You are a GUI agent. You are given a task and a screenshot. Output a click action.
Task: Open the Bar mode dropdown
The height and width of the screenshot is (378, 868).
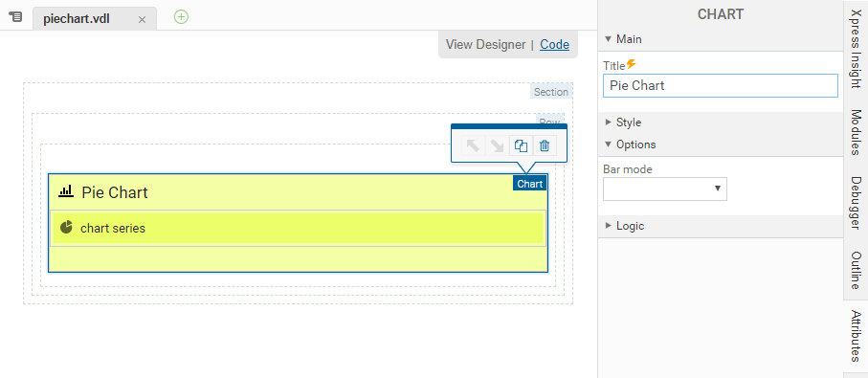point(665,189)
